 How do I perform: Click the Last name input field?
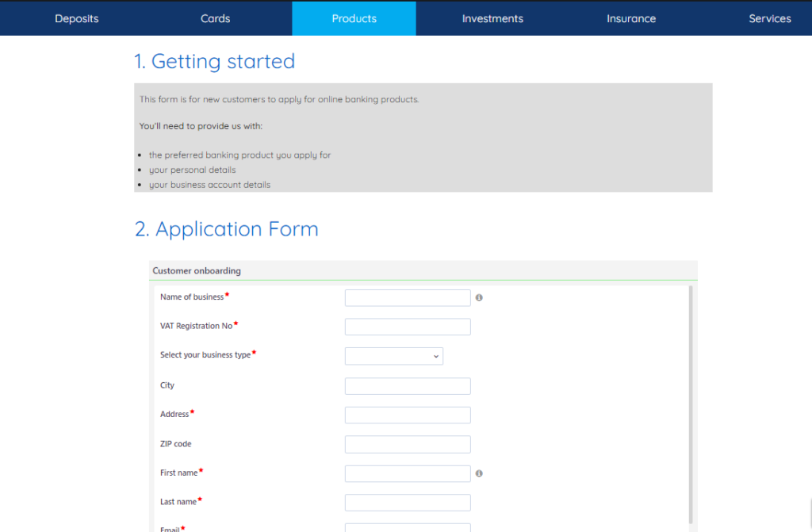[408, 503]
